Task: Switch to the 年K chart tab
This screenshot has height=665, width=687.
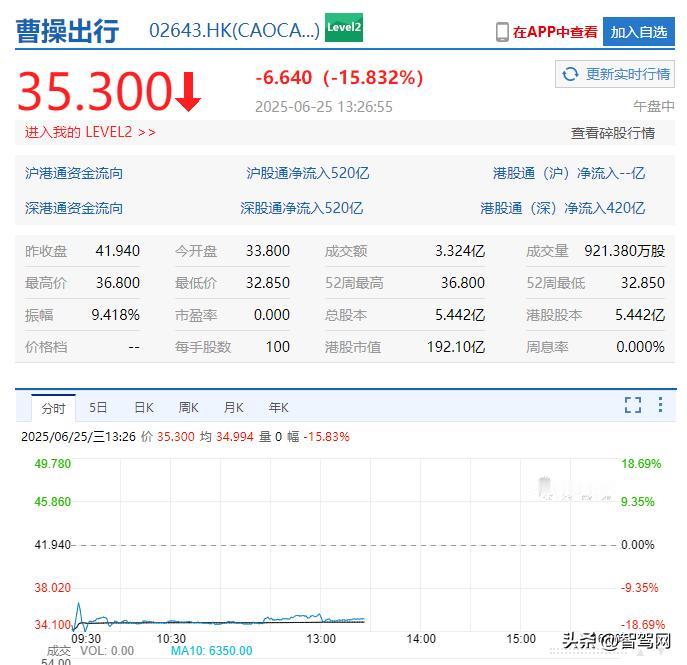Action: [x=279, y=408]
